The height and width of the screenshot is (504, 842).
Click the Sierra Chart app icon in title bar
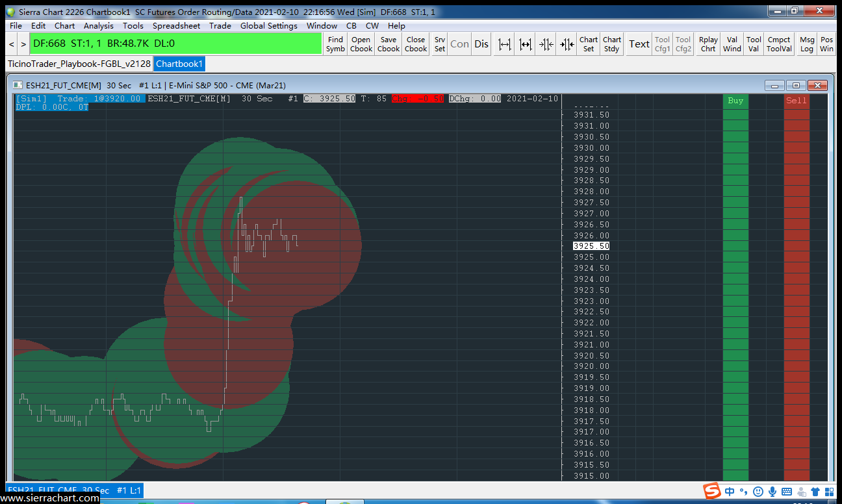tap(10, 12)
